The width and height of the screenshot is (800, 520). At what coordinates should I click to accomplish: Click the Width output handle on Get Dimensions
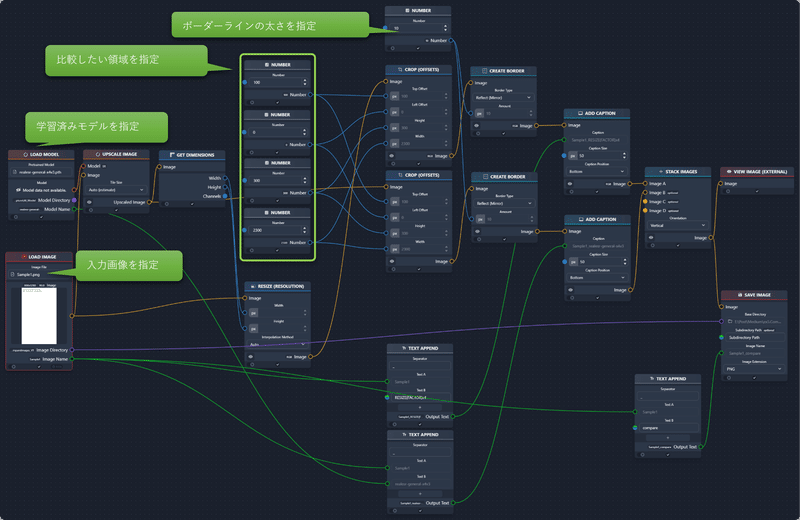click(224, 178)
